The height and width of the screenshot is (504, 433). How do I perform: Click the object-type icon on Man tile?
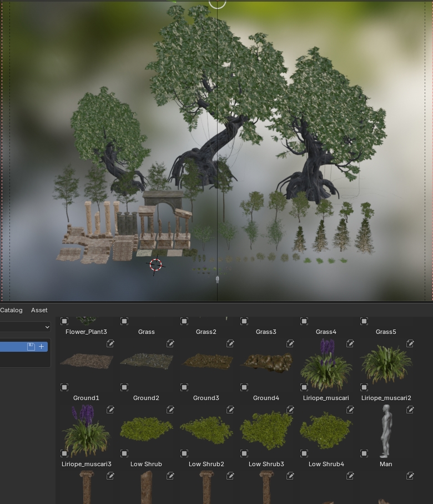[x=364, y=453]
